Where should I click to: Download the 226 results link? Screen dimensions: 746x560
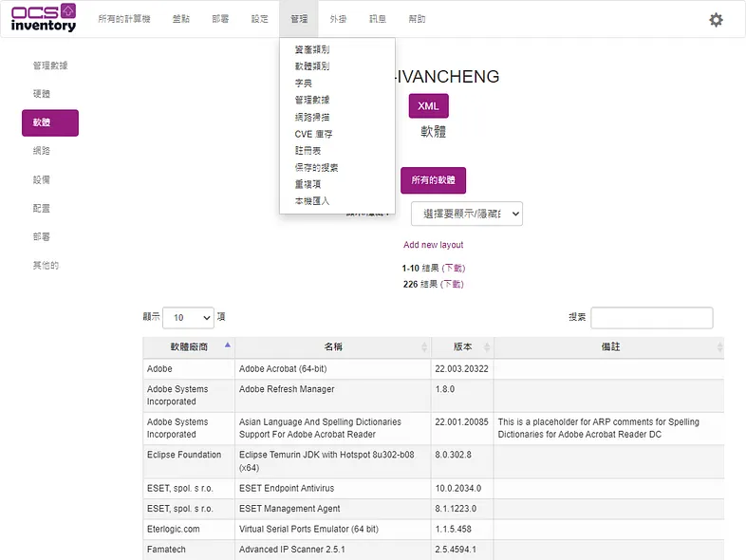pyautogui.click(x=452, y=284)
